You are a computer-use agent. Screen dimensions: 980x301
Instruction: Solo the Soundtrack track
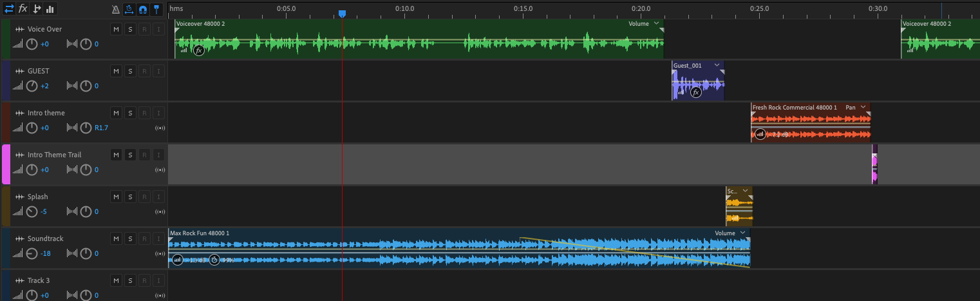coord(130,238)
